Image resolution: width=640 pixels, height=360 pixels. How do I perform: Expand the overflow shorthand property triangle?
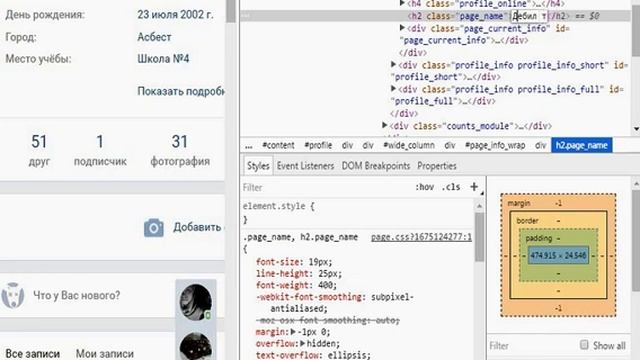(x=303, y=344)
